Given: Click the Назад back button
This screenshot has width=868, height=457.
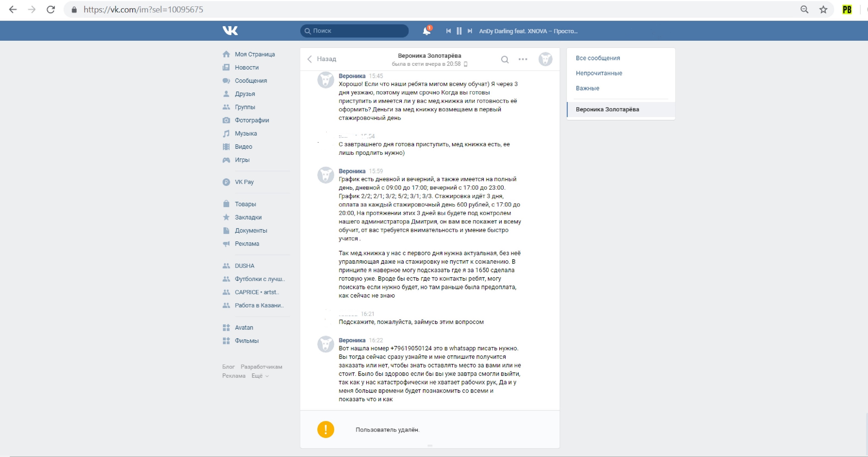Looking at the screenshot, I should pyautogui.click(x=322, y=59).
